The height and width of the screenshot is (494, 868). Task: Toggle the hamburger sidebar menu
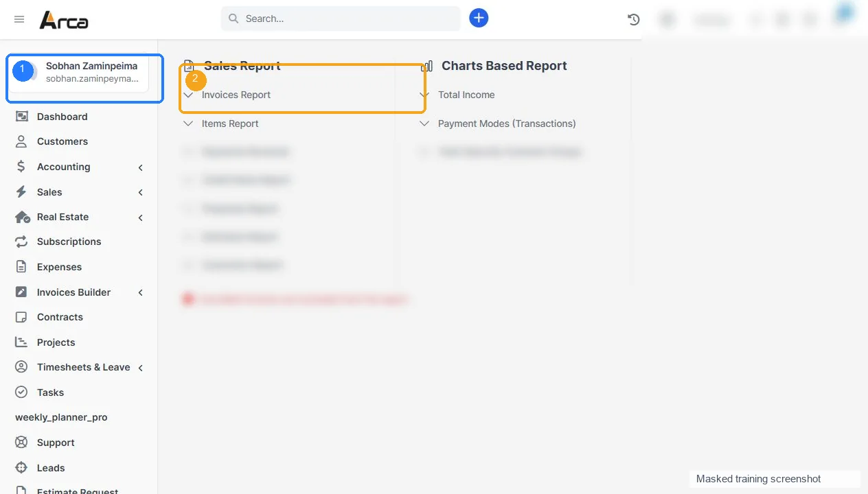[19, 19]
